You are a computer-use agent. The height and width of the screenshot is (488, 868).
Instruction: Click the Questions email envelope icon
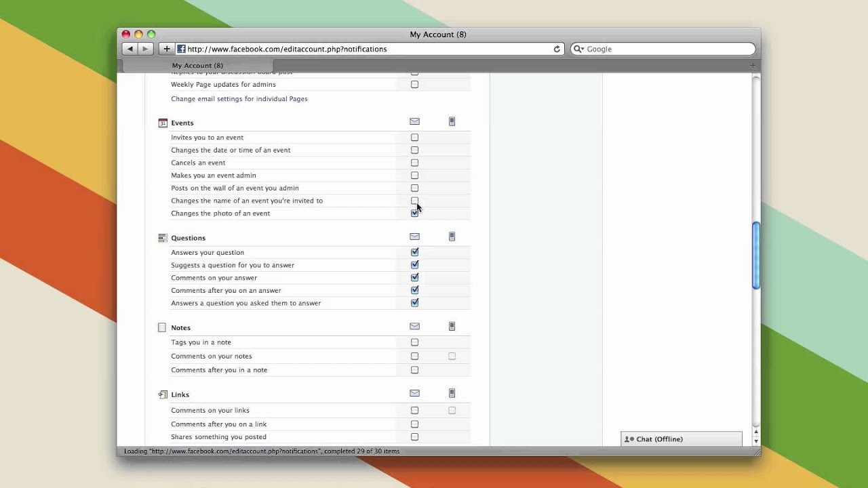414,237
